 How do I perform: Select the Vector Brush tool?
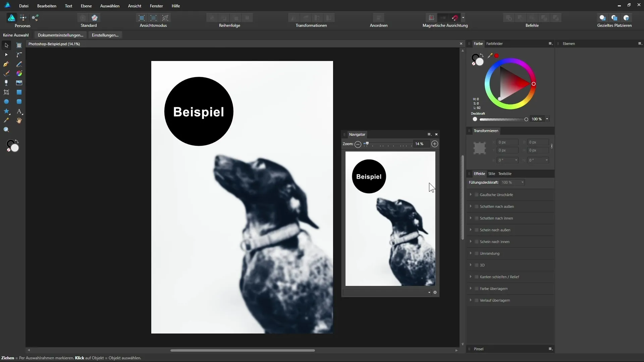pyautogui.click(x=6, y=73)
